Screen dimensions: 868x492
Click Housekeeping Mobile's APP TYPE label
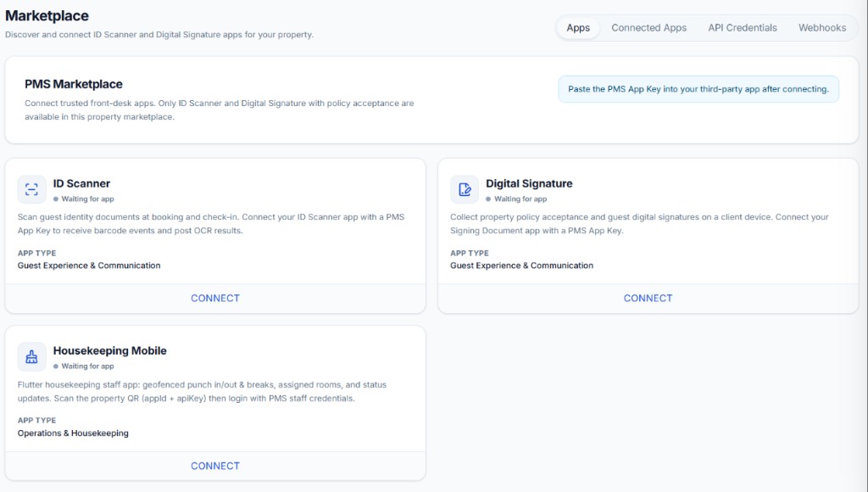36,421
